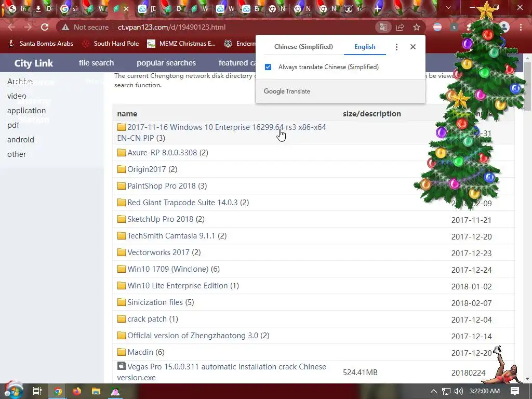Click the forward navigation arrow

click(28, 27)
